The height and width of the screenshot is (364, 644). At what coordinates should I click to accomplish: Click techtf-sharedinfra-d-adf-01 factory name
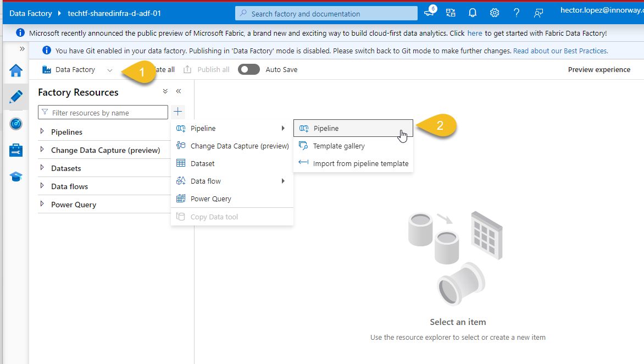pos(114,14)
